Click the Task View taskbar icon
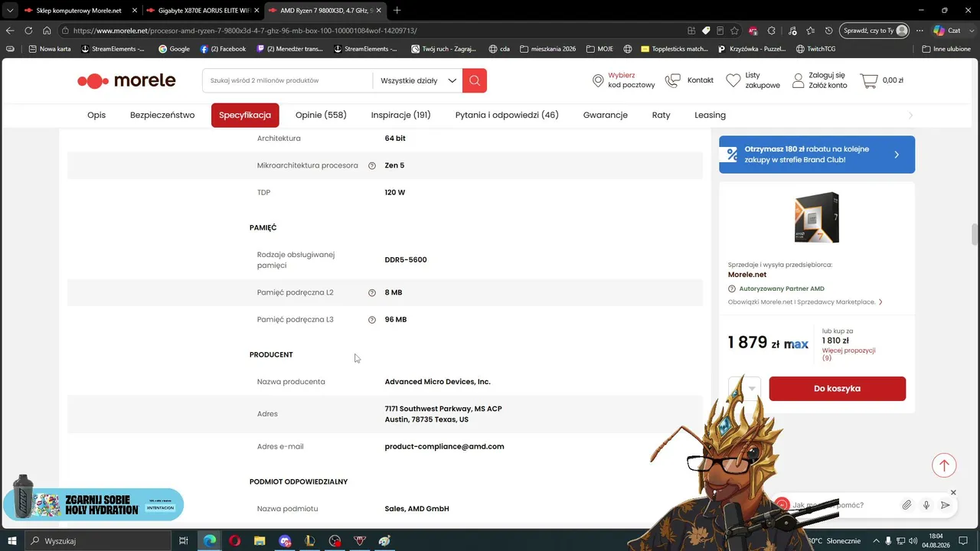The image size is (980, 551). point(184,541)
